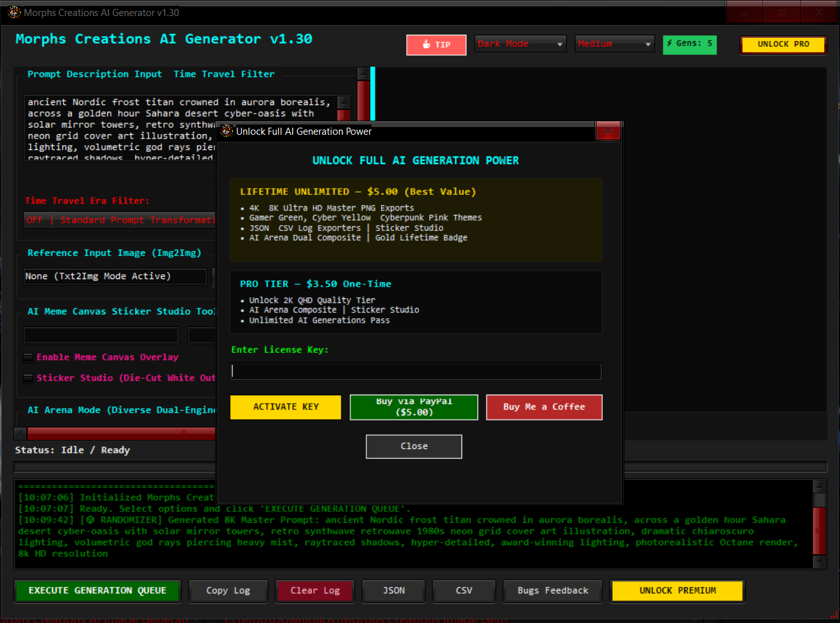Click the 'Time Travel Filter' label

(x=224, y=74)
